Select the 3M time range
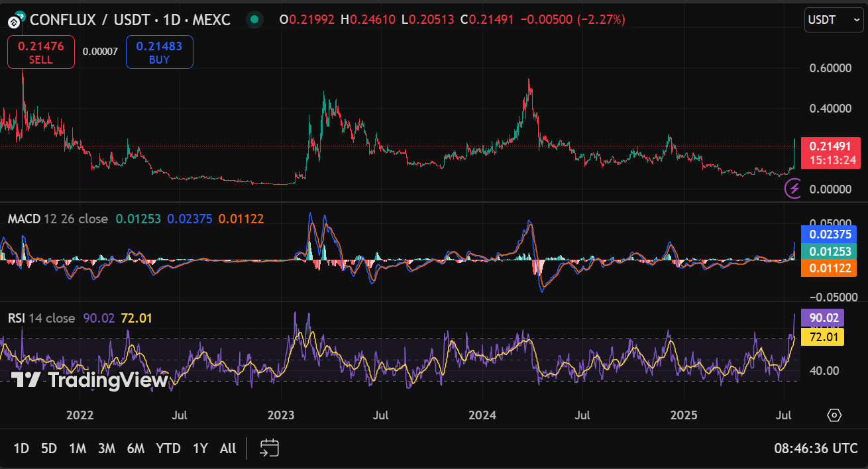 [107, 448]
